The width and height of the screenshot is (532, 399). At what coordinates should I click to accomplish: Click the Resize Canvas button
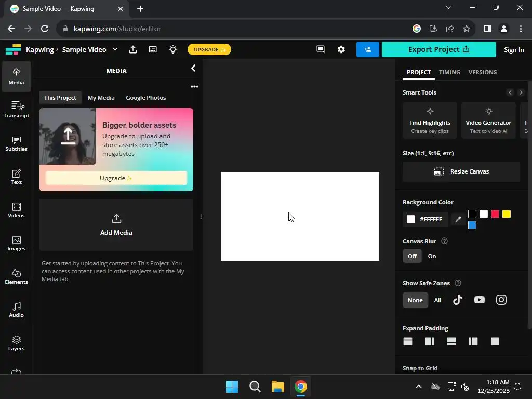click(x=461, y=171)
